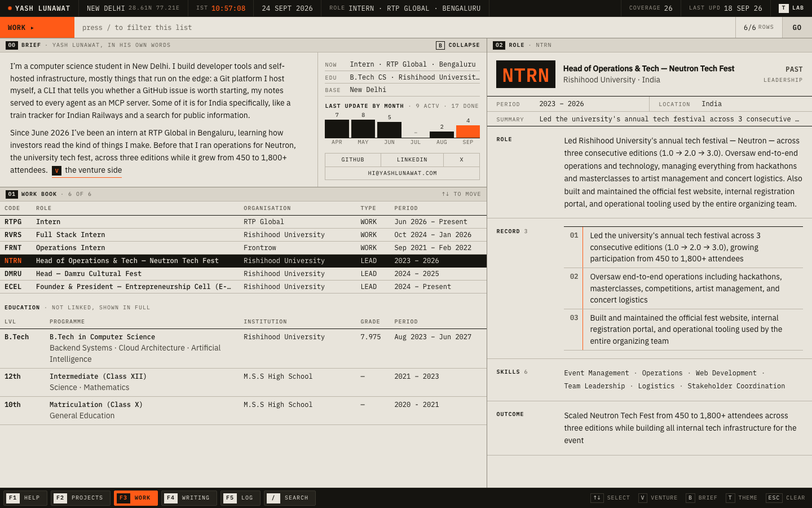Select the DMRU Damru Cultural Fest row
The image size is (812, 508).
243,274
